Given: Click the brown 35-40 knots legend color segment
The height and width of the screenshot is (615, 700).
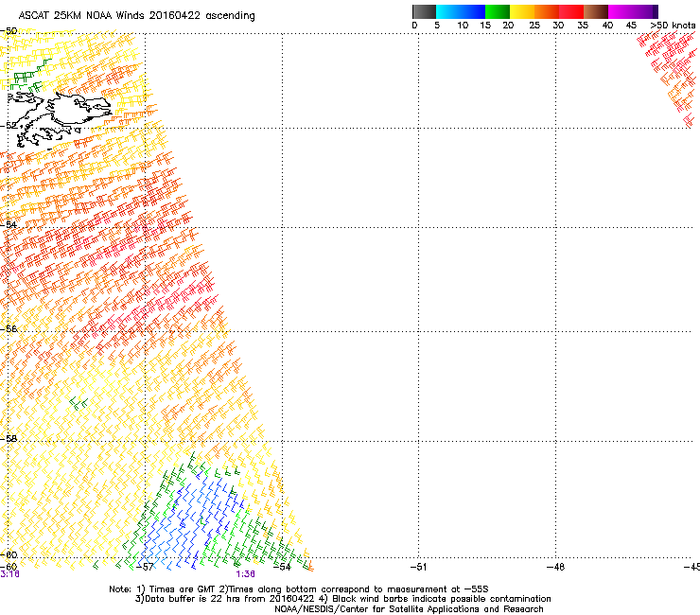Looking at the screenshot, I should coord(596,11).
